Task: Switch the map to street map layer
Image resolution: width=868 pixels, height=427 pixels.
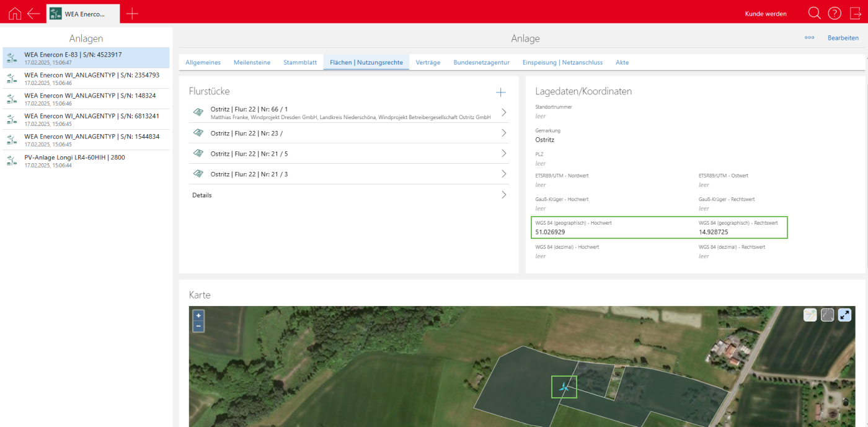Action: point(810,315)
